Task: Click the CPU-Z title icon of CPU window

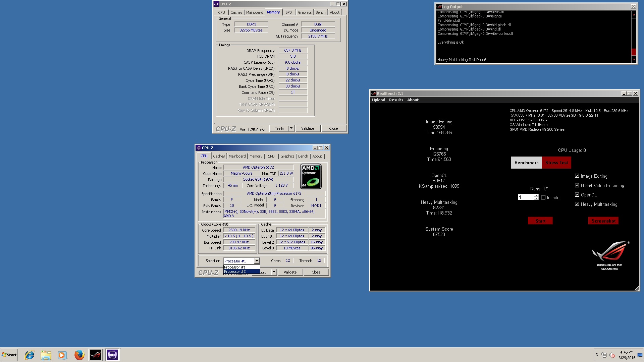Action: 199,148
